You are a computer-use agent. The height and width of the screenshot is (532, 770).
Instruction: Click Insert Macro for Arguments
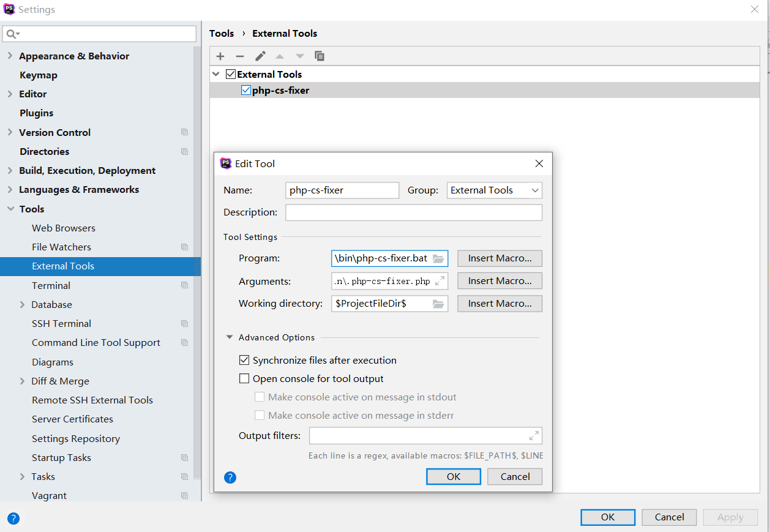(499, 281)
